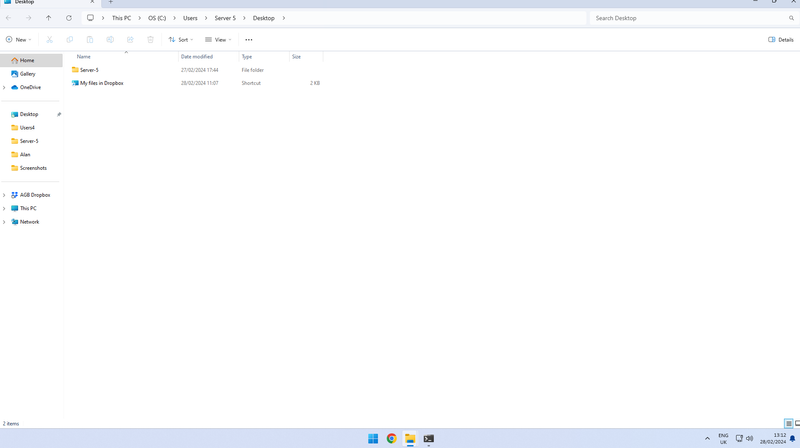The height and width of the screenshot is (448, 800).
Task: Click the My files in Dropbox shortcut icon
Action: (75, 83)
